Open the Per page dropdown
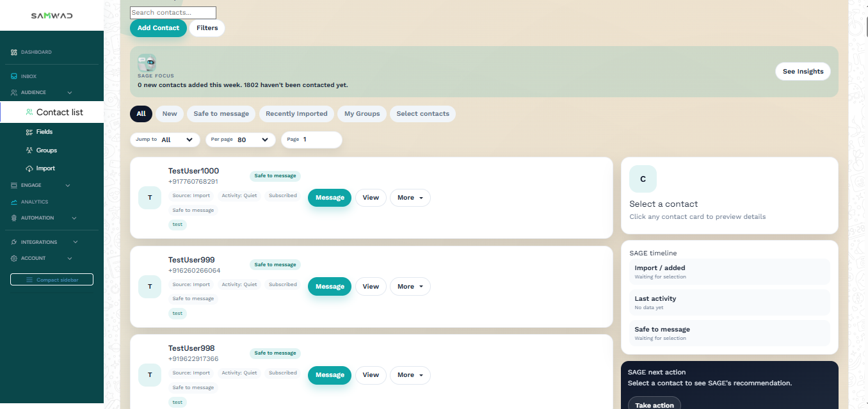 tap(241, 140)
